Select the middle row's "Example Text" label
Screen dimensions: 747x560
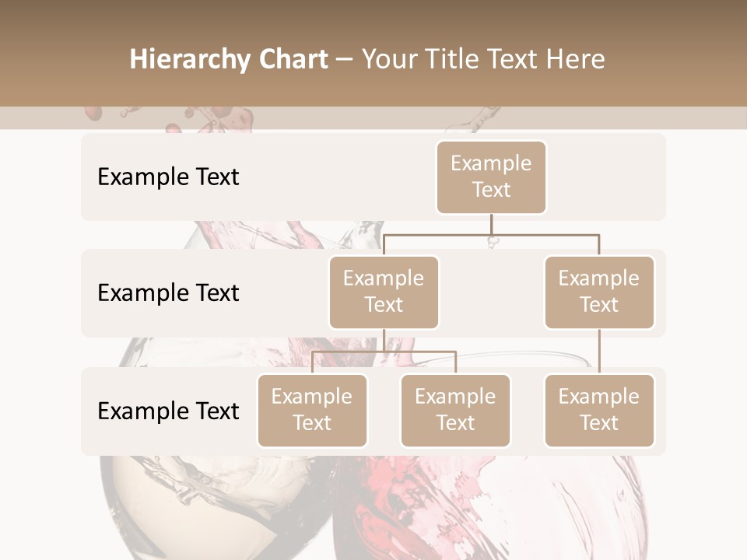(168, 293)
